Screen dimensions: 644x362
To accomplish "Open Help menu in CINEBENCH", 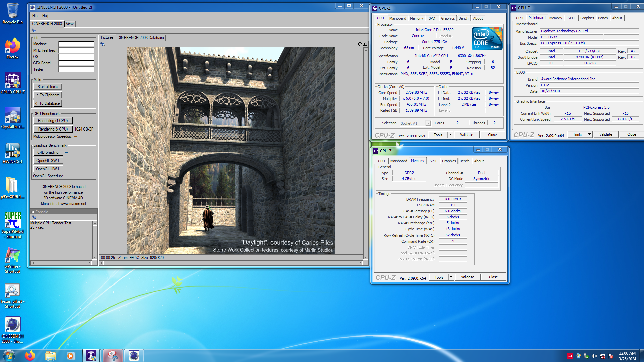I will (x=46, y=16).
